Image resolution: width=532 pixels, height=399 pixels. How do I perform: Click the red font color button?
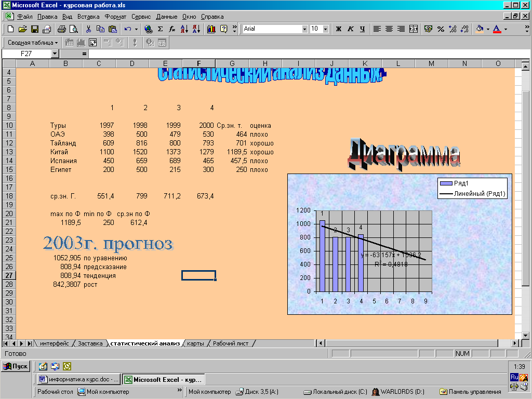pyautogui.click(x=497, y=29)
